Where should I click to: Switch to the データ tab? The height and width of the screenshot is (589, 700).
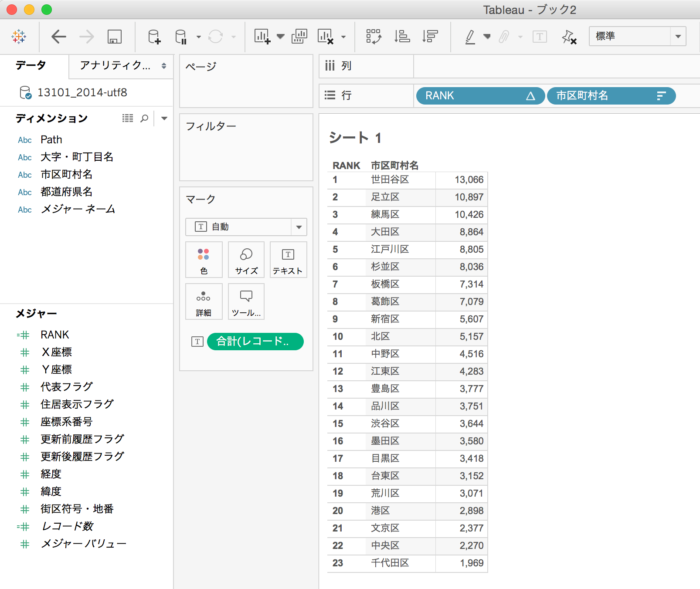pyautogui.click(x=31, y=65)
